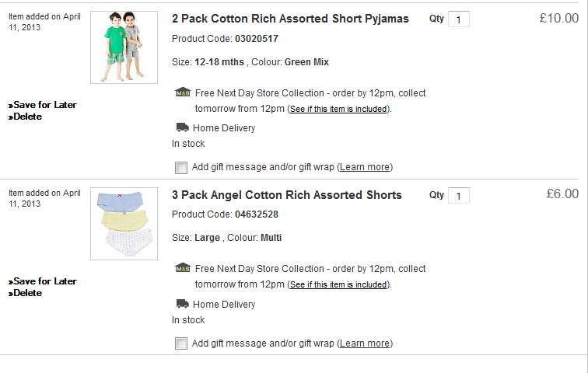Screen dimensions: 588x373
Task: Save the Short Pyjamas item for later
Action: (x=44, y=105)
